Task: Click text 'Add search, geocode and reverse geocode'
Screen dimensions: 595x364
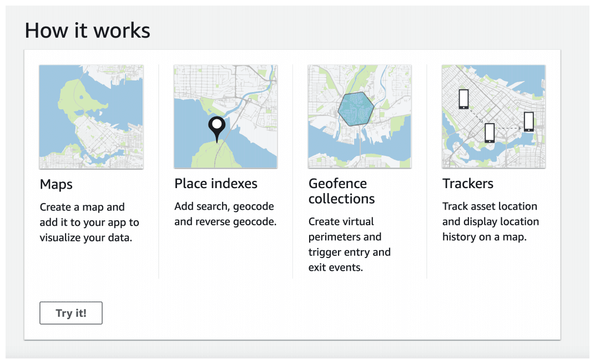Action: [x=225, y=214]
